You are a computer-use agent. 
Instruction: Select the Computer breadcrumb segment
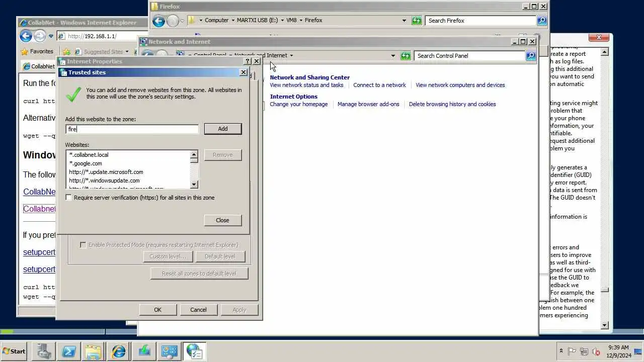click(216, 21)
